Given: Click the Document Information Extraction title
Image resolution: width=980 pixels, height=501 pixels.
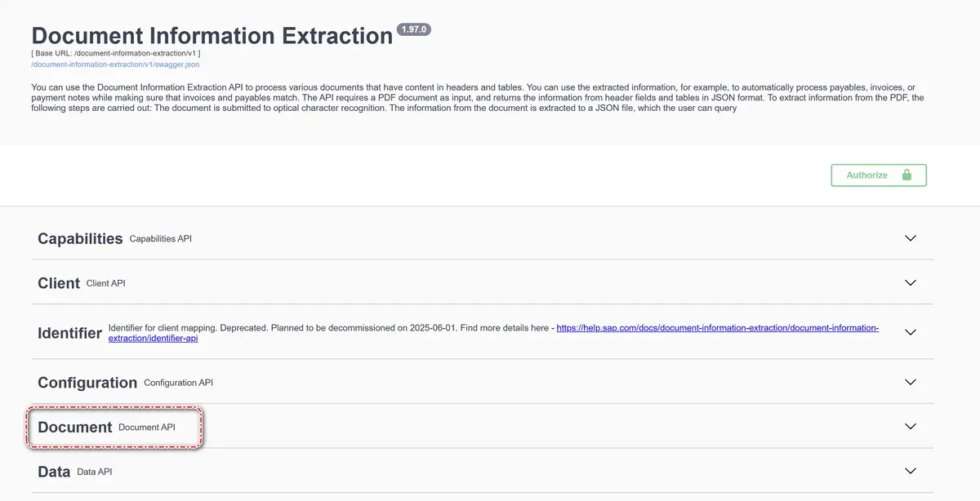Looking at the screenshot, I should (x=212, y=36).
